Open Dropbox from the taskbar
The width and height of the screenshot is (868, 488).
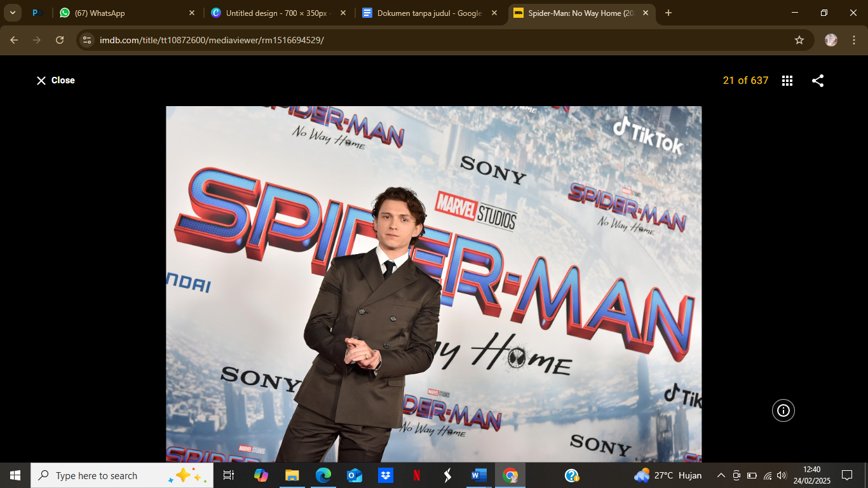click(x=385, y=475)
